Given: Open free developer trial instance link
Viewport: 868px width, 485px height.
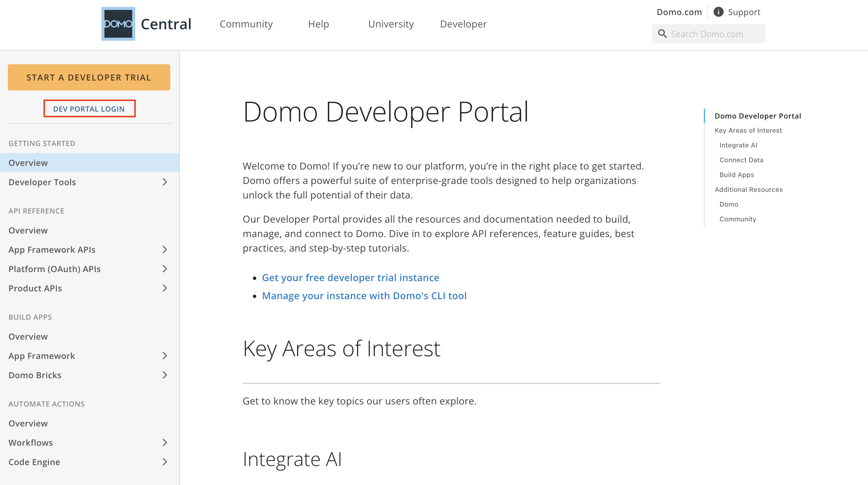Looking at the screenshot, I should [350, 277].
